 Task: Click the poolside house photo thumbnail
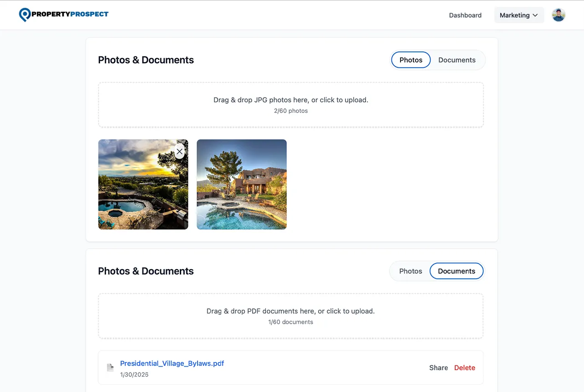pos(241,184)
